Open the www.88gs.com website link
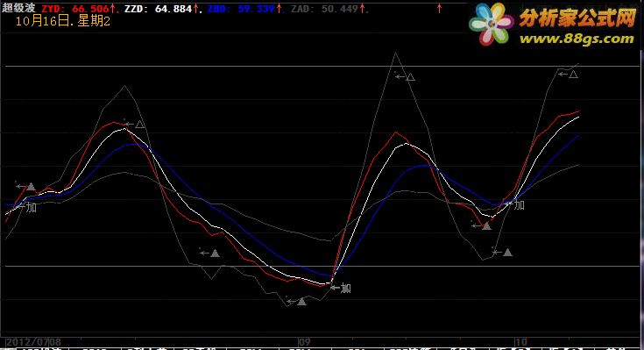The width and height of the screenshot is (644, 350). [x=577, y=39]
